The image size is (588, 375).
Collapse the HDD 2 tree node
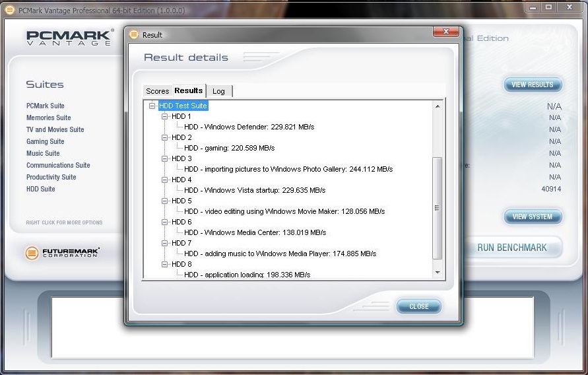pyautogui.click(x=164, y=137)
